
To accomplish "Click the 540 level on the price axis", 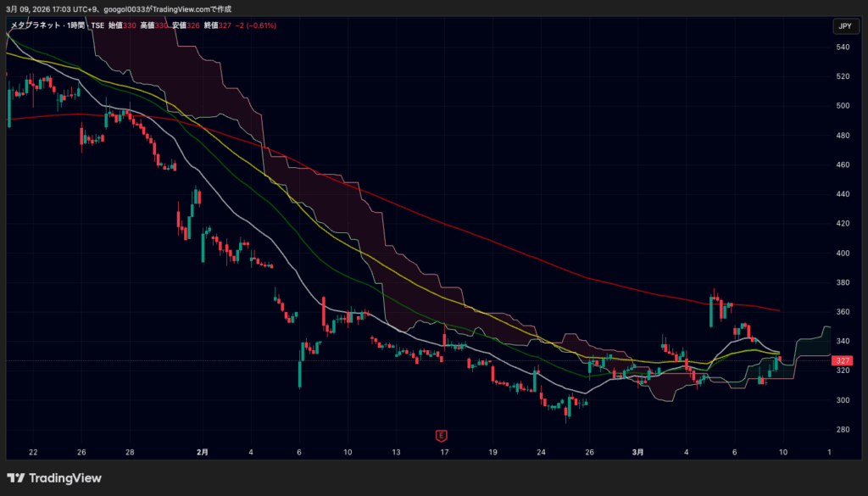I will point(843,47).
